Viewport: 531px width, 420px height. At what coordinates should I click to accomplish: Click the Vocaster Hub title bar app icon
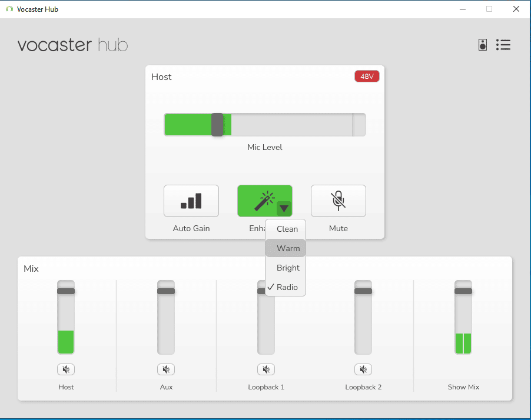[9, 9]
